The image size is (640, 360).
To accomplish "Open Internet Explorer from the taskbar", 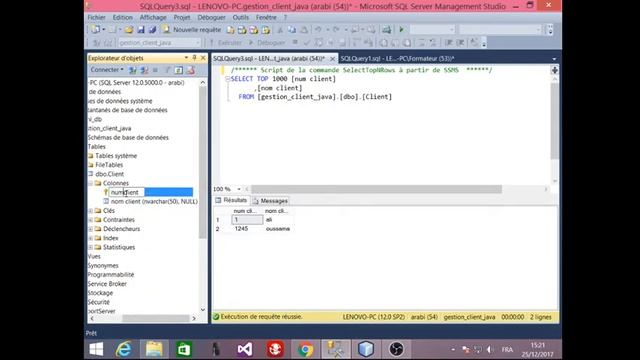I will click(x=124, y=349).
